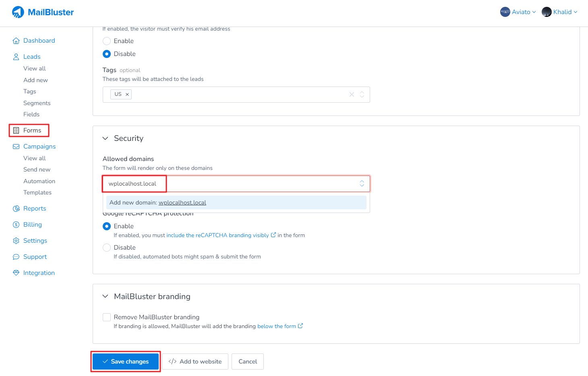Click the Support chat bubble icon

tap(16, 257)
